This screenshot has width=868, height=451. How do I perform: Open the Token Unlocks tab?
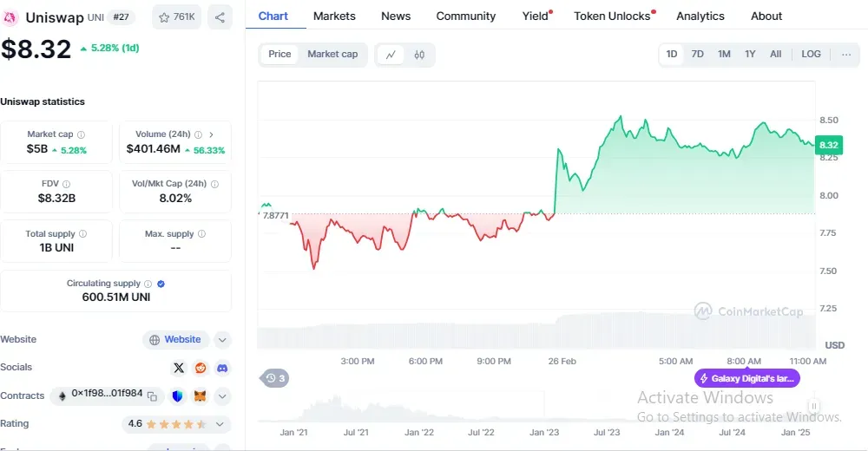tap(612, 16)
